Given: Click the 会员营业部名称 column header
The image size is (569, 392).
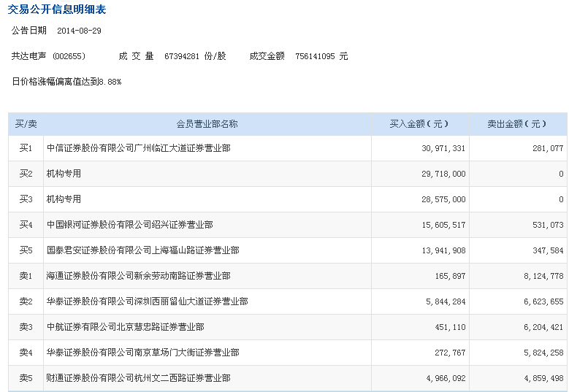Looking at the screenshot, I should pos(207,124).
